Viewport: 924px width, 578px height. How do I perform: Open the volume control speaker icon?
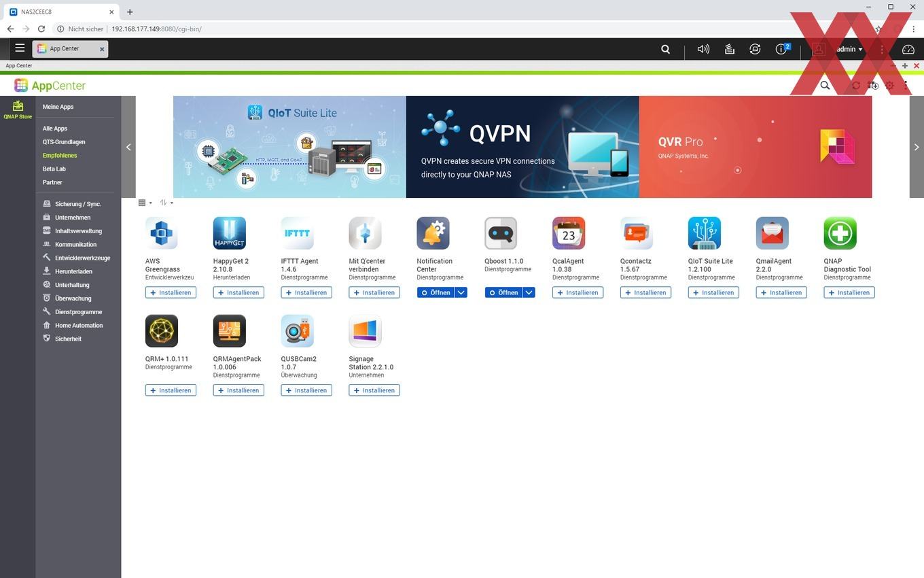[x=703, y=49]
